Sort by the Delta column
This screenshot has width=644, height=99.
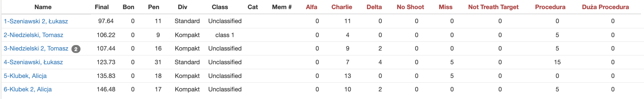click(374, 7)
